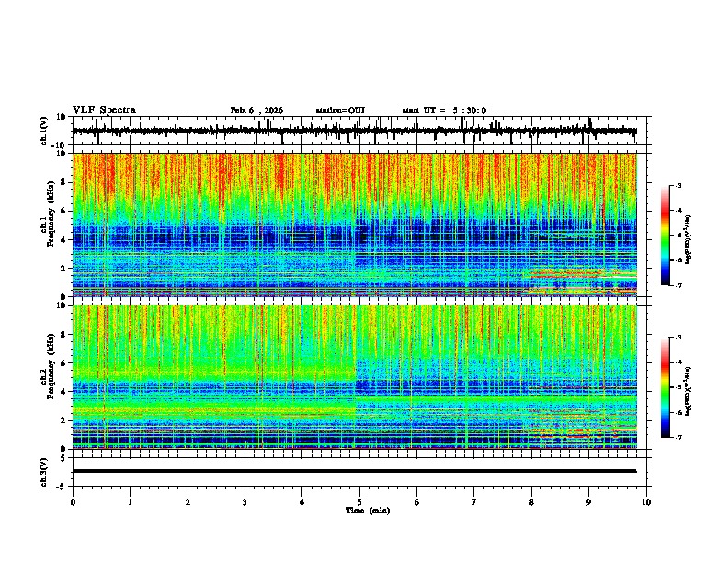Click the date text "Feb. 6 , 2026"
The height and width of the screenshot is (563, 728).
(x=256, y=110)
